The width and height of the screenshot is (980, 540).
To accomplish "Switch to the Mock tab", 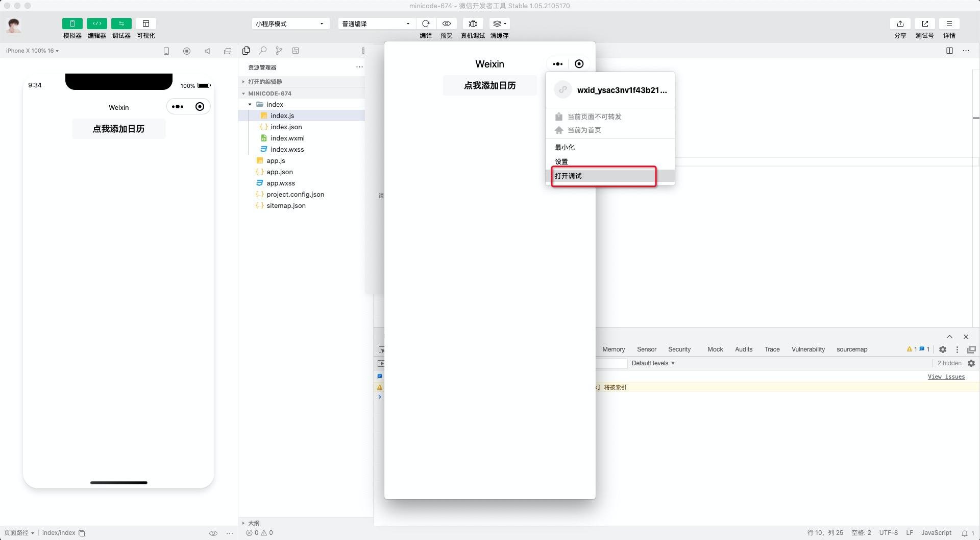I will coord(715,349).
